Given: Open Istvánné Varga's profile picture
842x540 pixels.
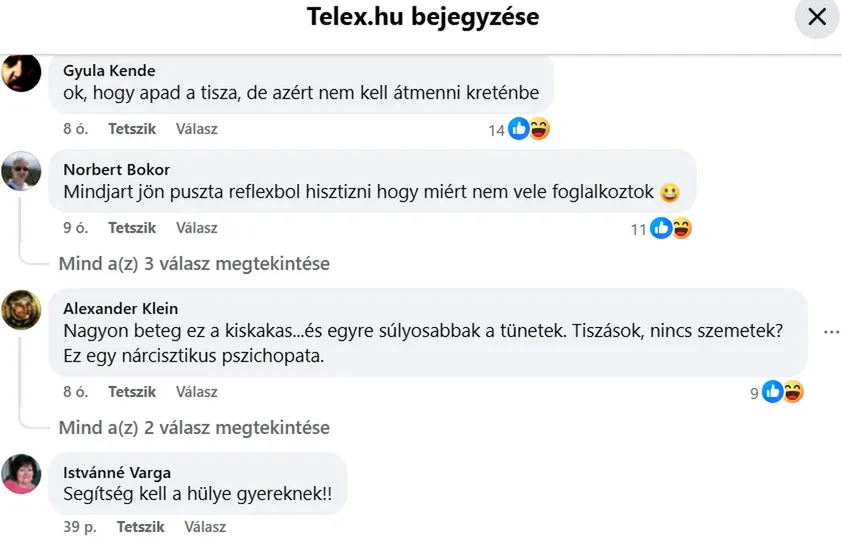Looking at the screenshot, I should click(x=21, y=474).
